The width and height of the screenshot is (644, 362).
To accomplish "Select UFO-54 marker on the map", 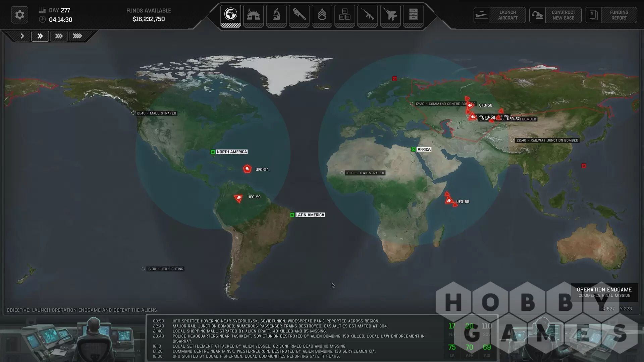I will click(247, 169).
